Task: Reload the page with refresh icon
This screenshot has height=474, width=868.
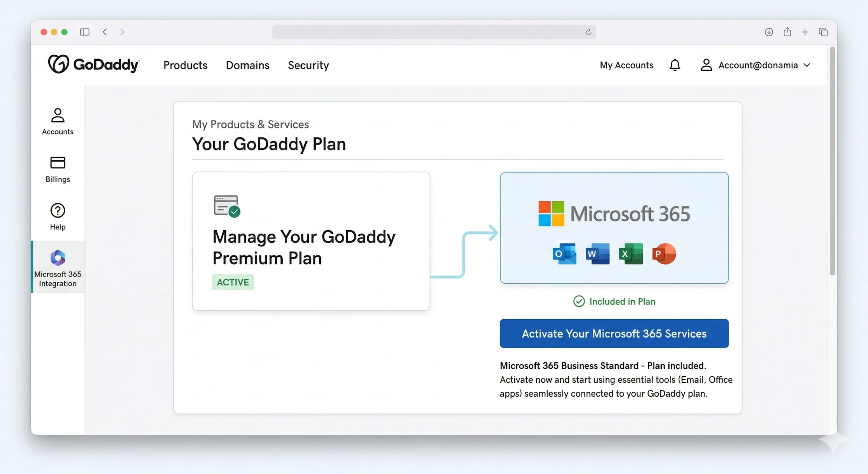Action: point(588,32)
